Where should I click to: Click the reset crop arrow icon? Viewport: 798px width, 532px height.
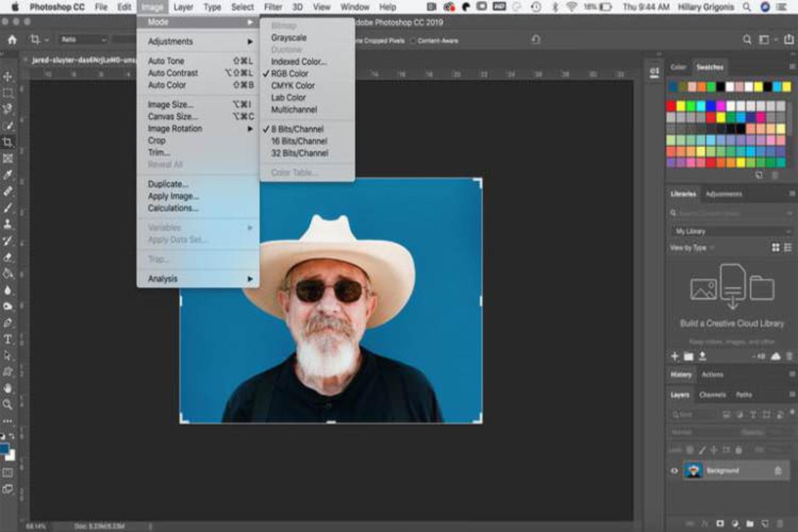tap(536, 39)
